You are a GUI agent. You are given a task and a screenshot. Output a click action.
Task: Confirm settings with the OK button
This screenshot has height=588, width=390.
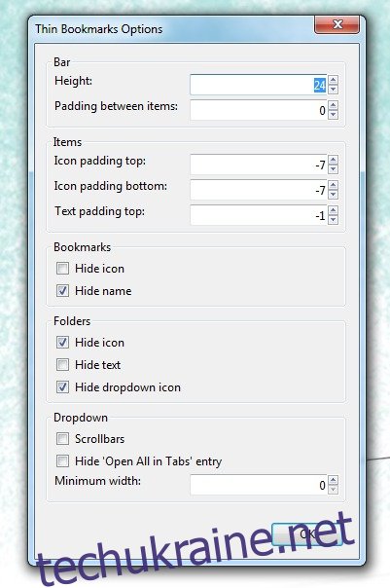pos(307,534)
